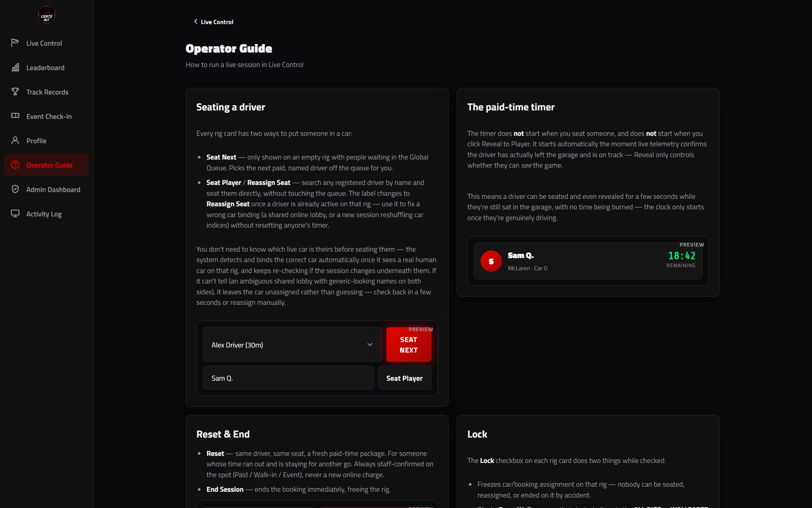
Task: Click the Leaderboard bar chart icon
Action: pyautogui.click(x=15, y=67)
